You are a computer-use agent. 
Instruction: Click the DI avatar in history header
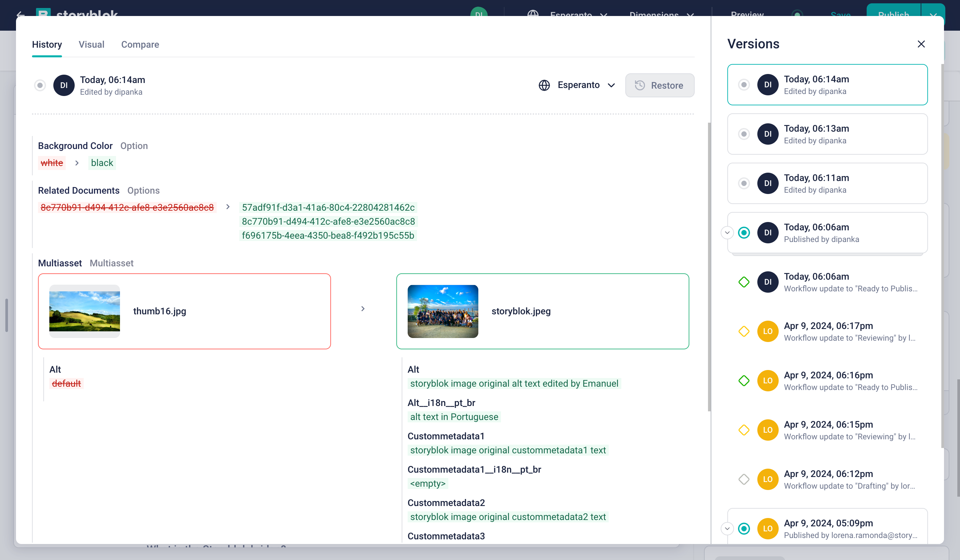[x=64, y=85]
